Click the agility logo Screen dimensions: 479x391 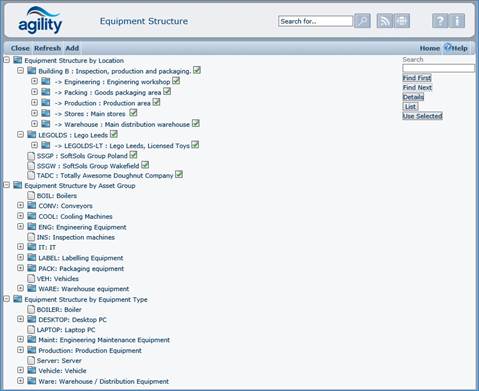click(x=40, y=20)
